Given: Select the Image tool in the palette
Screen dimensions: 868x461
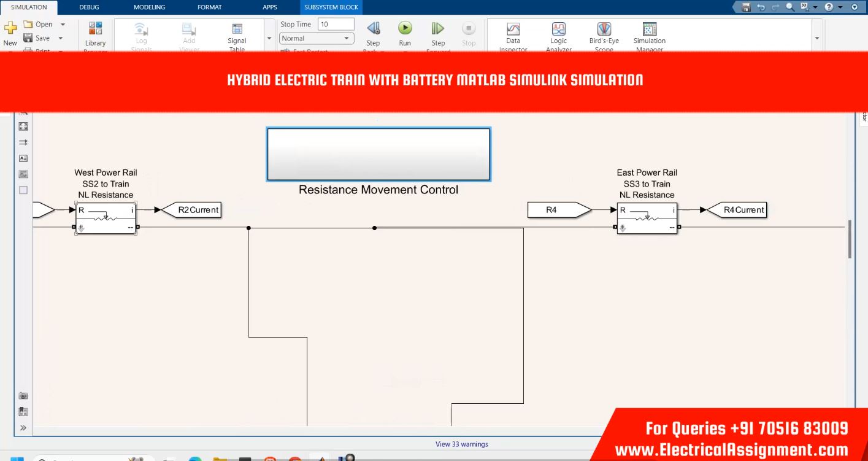Looking at the screenshot, I should 23,174.
